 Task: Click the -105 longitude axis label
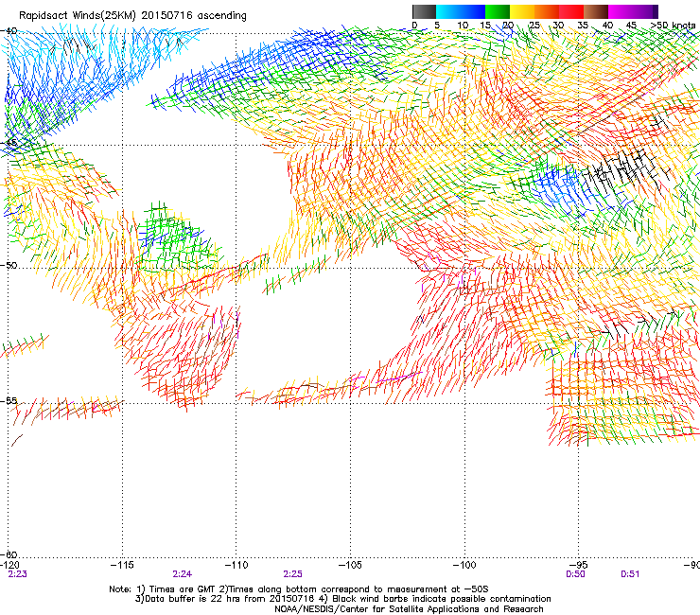point(350,566)
